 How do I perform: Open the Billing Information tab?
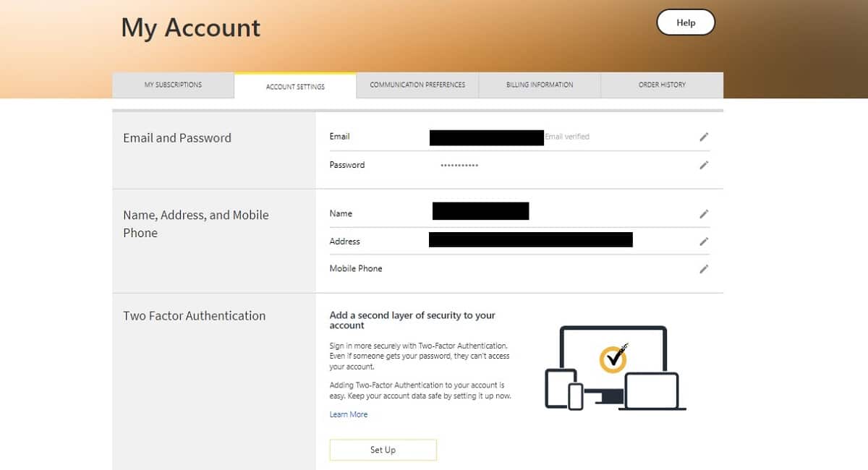click(540, 85)
